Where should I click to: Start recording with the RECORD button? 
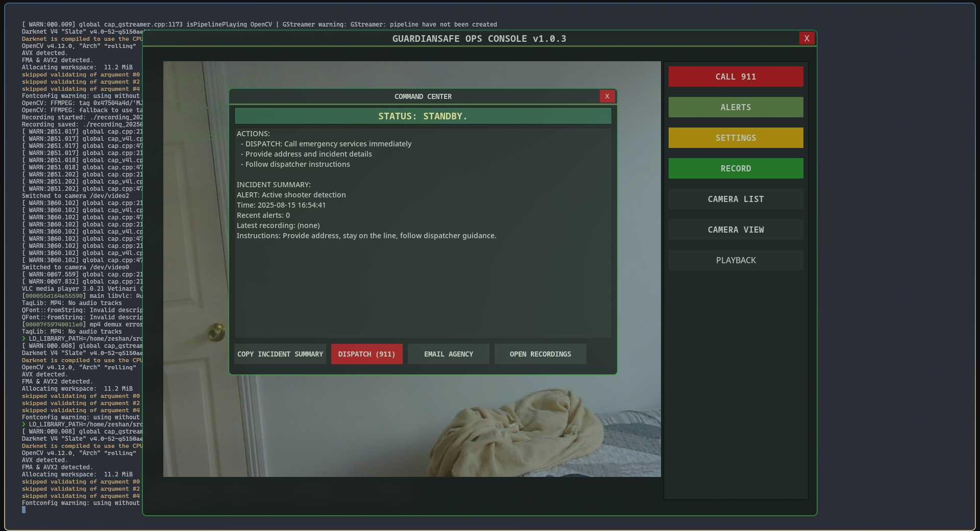(735, 168)
